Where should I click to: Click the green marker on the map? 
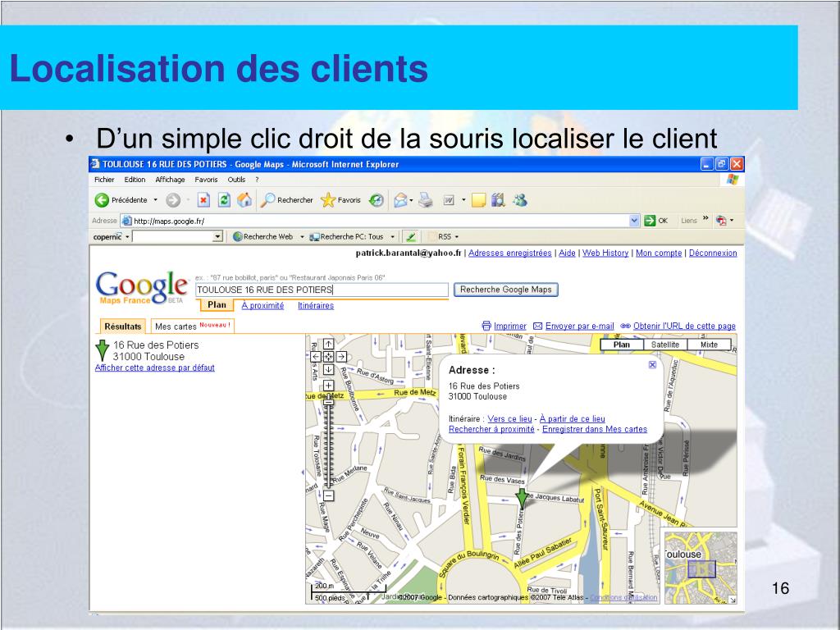tap(522, 498)
